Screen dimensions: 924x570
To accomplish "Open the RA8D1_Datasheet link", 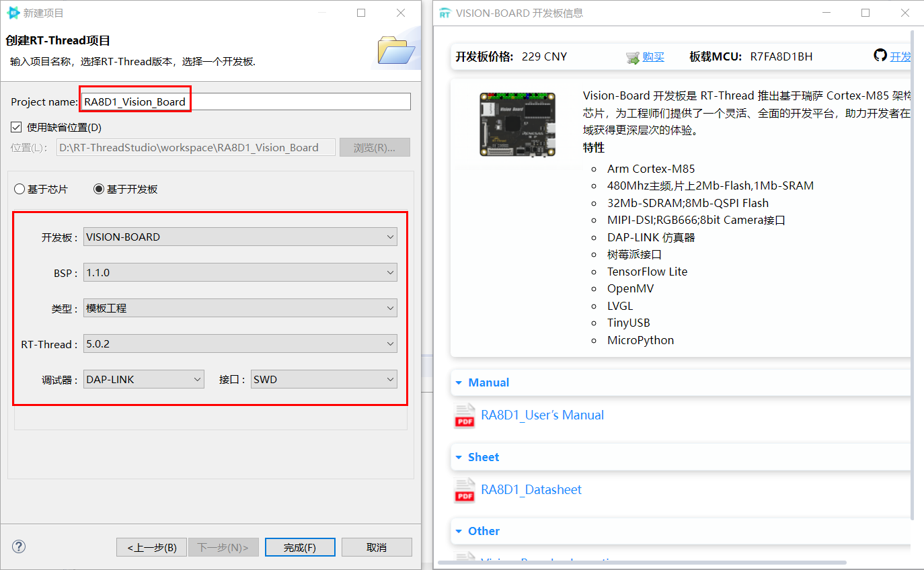I will 531,489.
